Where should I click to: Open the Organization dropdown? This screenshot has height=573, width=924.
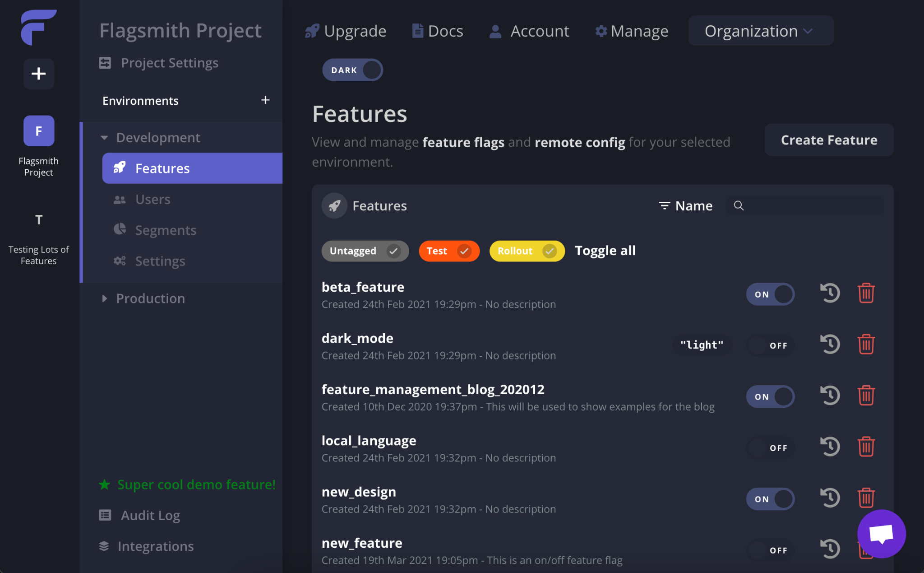pos(760,31)
